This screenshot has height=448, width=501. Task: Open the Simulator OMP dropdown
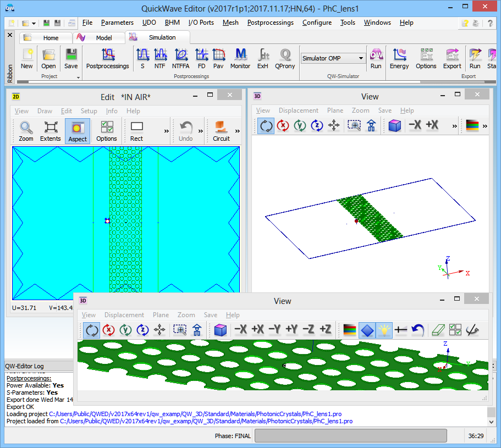[x=361, y=58]
